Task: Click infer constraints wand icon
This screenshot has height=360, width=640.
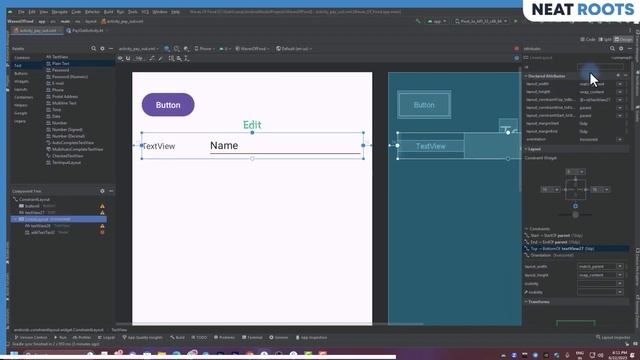Action: tap(160, 58)
